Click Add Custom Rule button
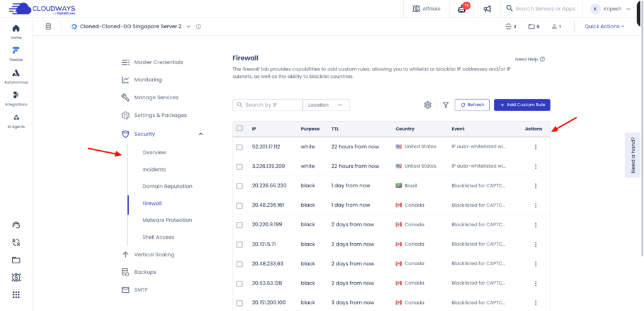Screen dimensions: 644x311 click(522, 105)
